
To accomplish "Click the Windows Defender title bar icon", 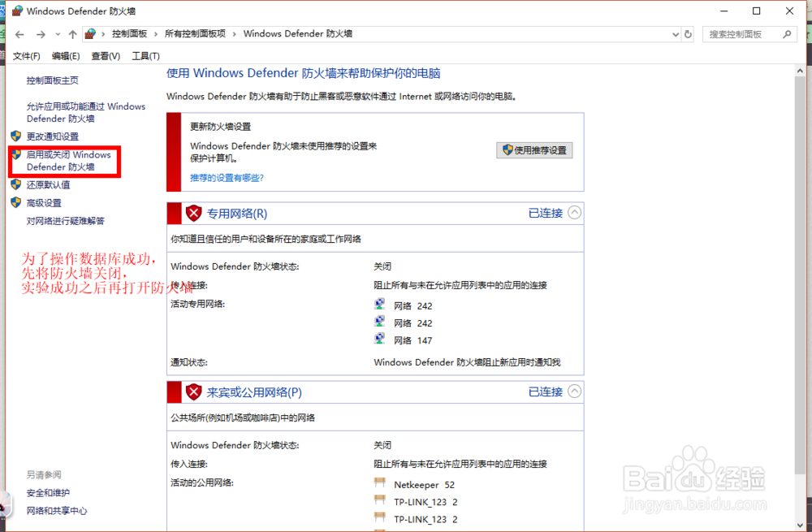I will tap(17, 11).
